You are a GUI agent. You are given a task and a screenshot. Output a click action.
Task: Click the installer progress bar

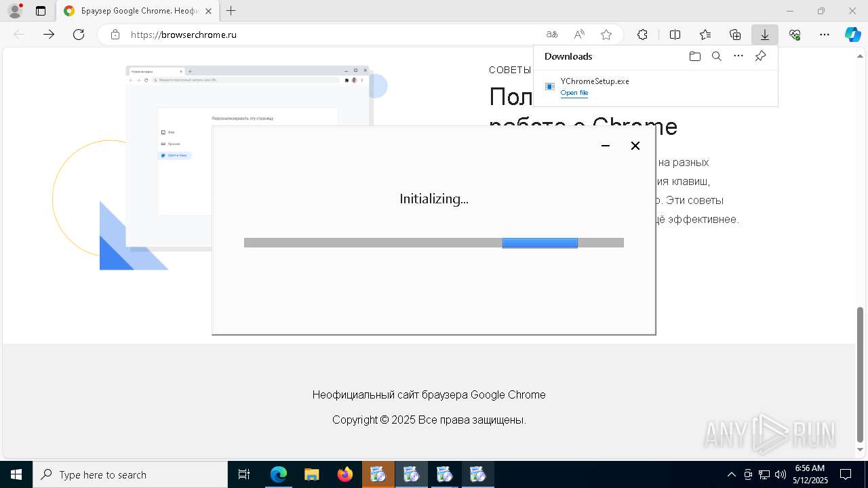434,243
